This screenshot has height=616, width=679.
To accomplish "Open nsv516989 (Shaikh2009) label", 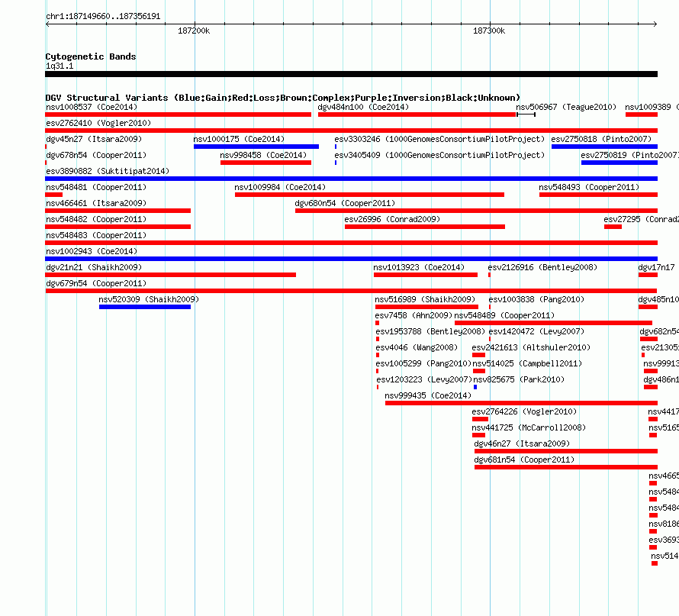I will 425,299.
